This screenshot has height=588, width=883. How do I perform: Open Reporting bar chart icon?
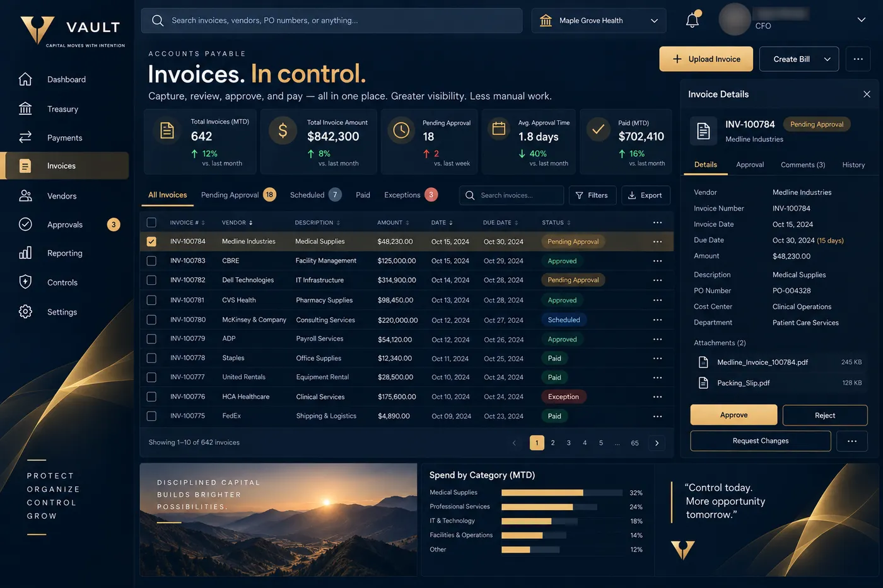pyautogui.click(x=25, y=253)
